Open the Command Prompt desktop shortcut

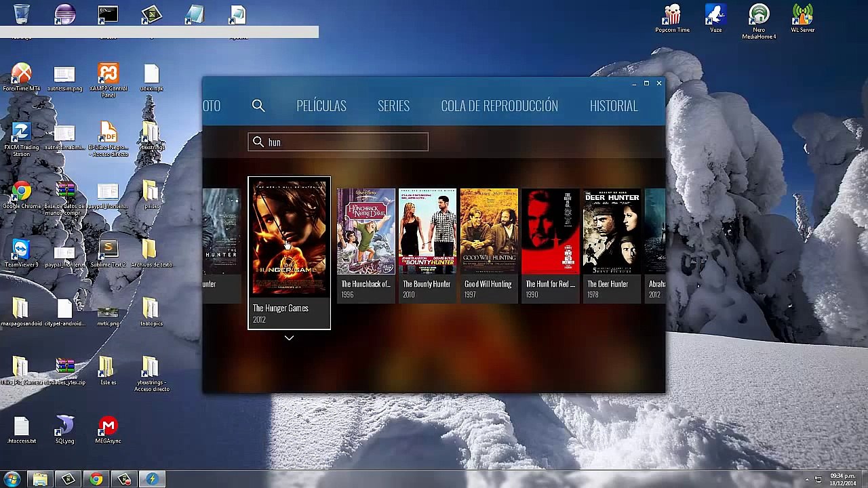click(x=108, y=15)
